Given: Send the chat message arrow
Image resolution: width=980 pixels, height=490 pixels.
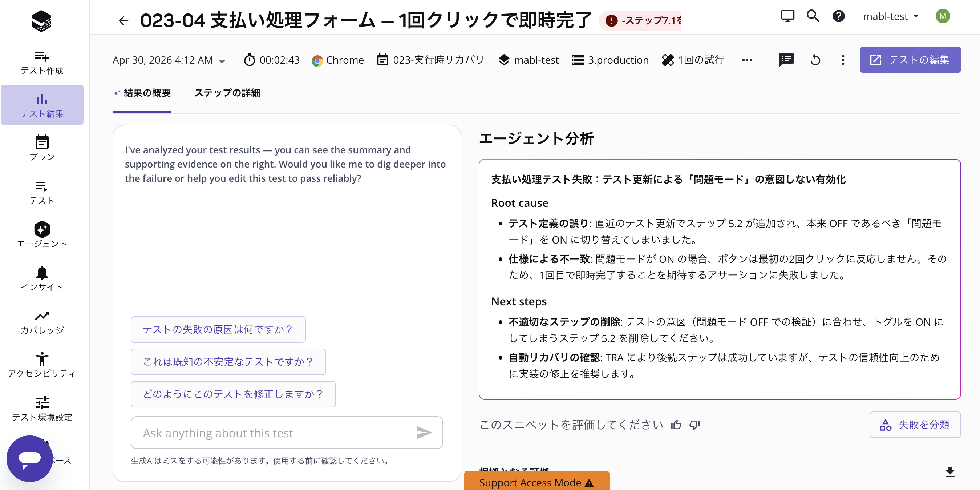Looking at the screenshot, I should click(x=424, y=433).
